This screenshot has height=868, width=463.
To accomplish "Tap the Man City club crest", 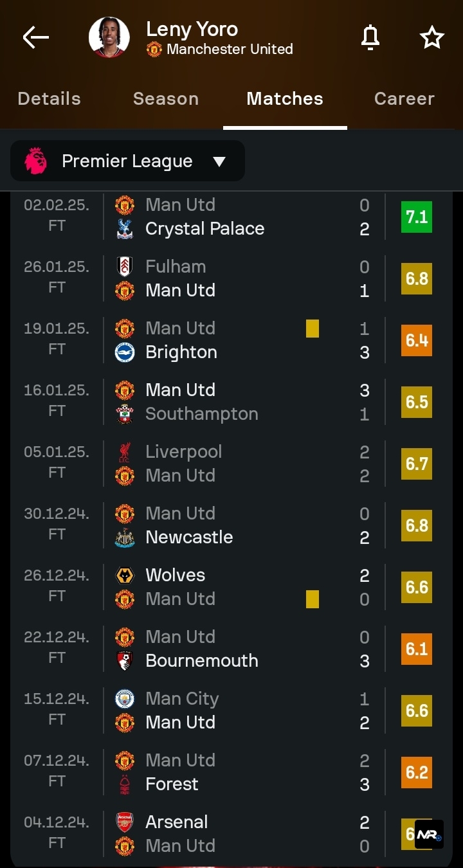I will point(124,698).
